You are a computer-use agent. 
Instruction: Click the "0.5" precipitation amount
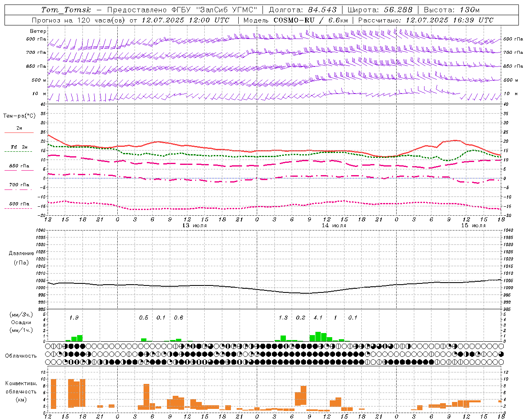pyautogui.click(x=144, y=317)
